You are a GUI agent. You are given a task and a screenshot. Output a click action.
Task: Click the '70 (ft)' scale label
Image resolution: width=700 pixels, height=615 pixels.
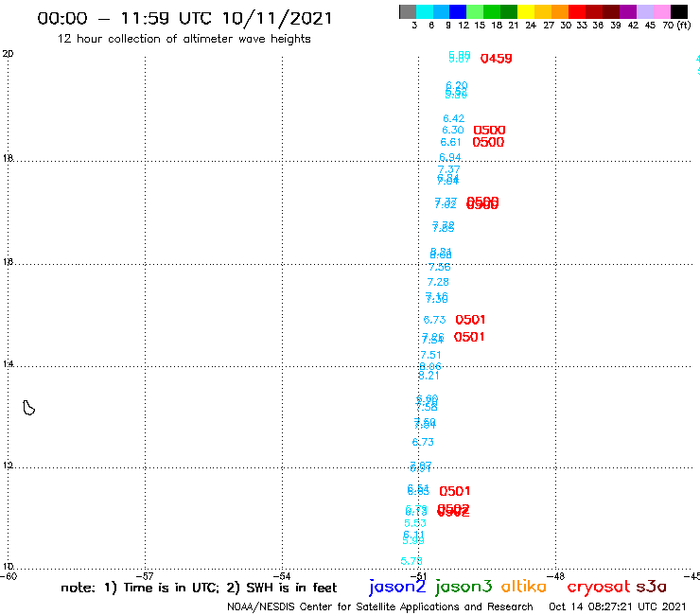click(x=676, y=25)
